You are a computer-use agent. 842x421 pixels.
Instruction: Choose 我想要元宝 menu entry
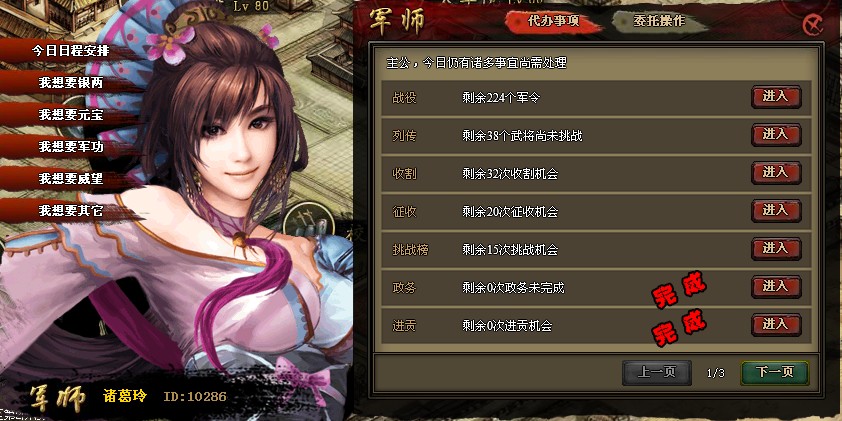[70, 115]
